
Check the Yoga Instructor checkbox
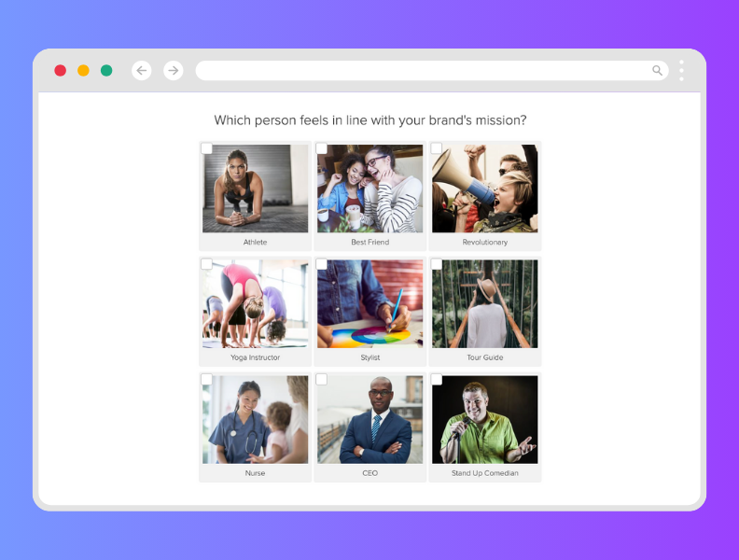click(x=206, y=264)
